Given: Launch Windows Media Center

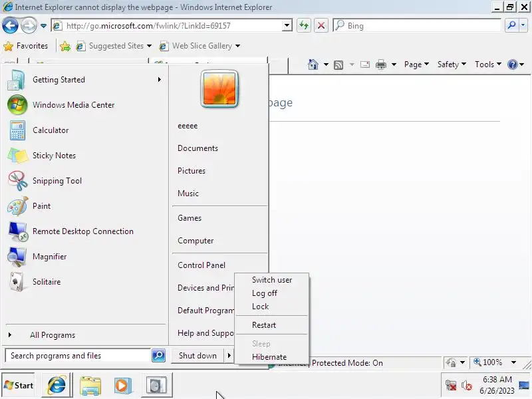Looking at the screenshot, I should click(x=84, y=105).
